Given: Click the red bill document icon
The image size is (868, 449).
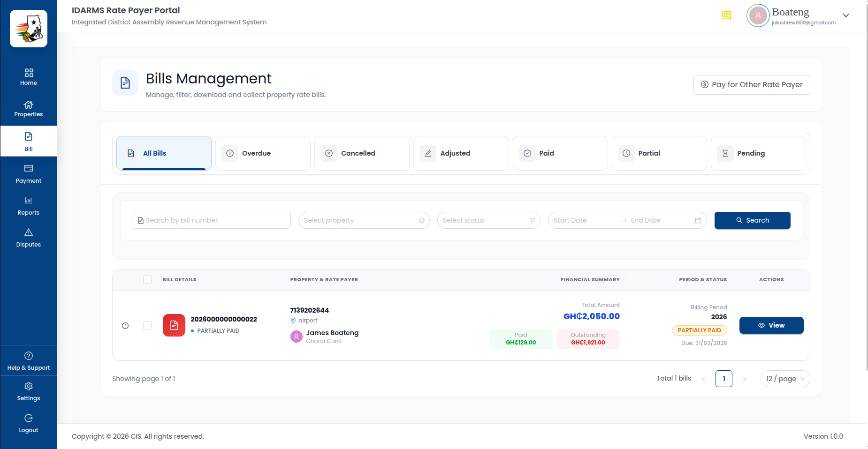Looking at the screenshot, I should tap(174, 325).
